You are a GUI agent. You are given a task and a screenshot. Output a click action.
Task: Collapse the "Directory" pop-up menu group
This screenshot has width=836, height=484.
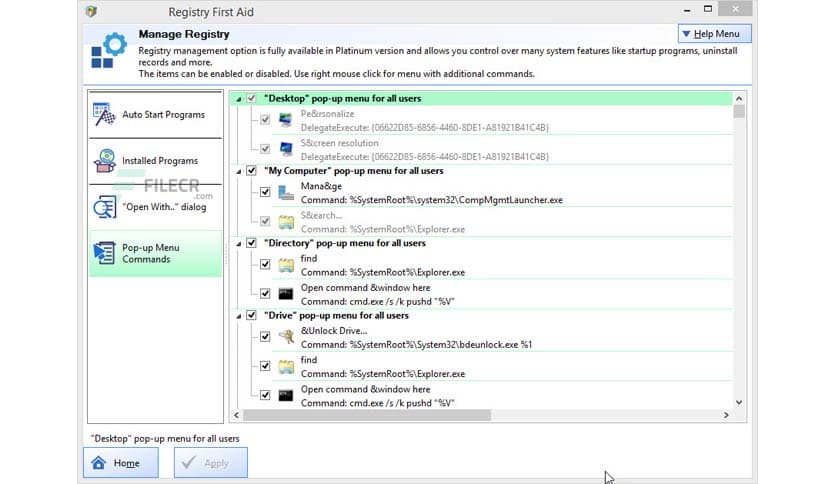(x=238, y=244)
